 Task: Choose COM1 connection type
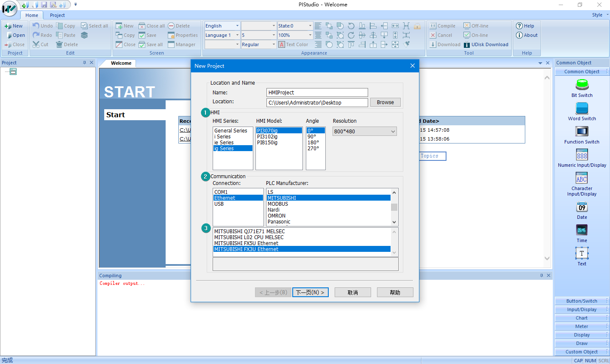[221, 192]
